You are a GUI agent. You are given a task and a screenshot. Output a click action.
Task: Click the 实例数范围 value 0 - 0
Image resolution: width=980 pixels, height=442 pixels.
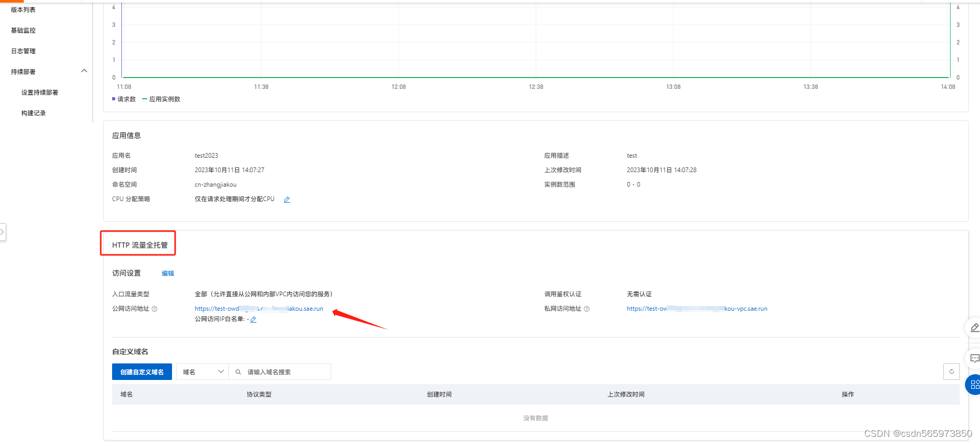click(633, 185)
